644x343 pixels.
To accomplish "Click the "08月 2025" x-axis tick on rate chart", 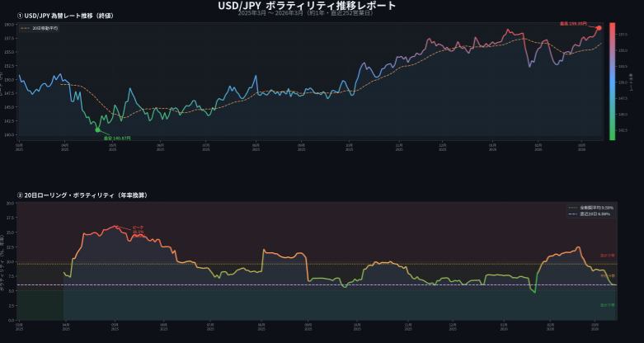I will [256, 147].
